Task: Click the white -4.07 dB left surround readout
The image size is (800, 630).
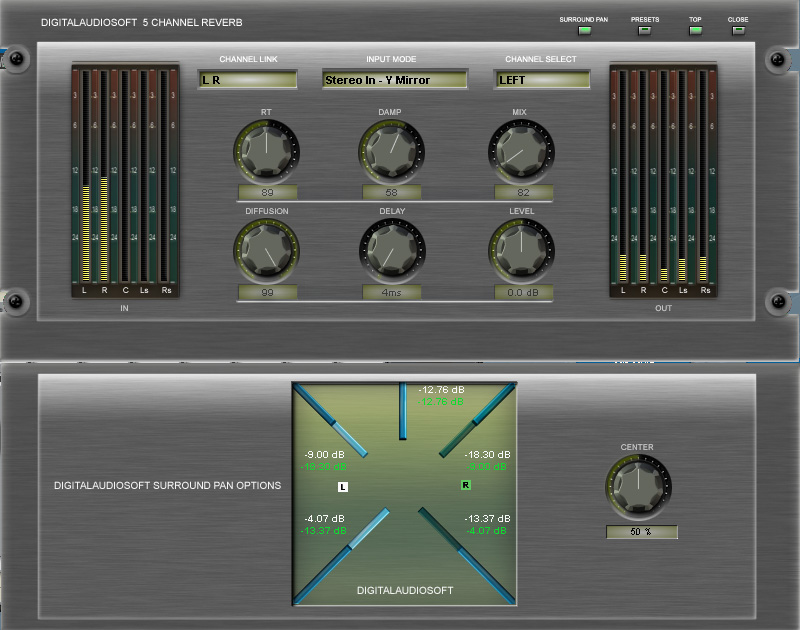Action: (x=324, y=519)
